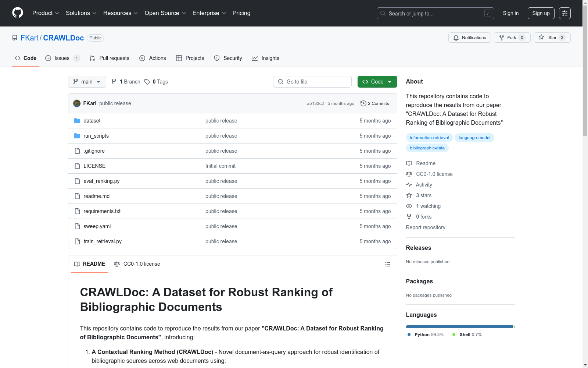Click the dataset folder icon
The height and width of the screenshot is (368, 588).
77,121
